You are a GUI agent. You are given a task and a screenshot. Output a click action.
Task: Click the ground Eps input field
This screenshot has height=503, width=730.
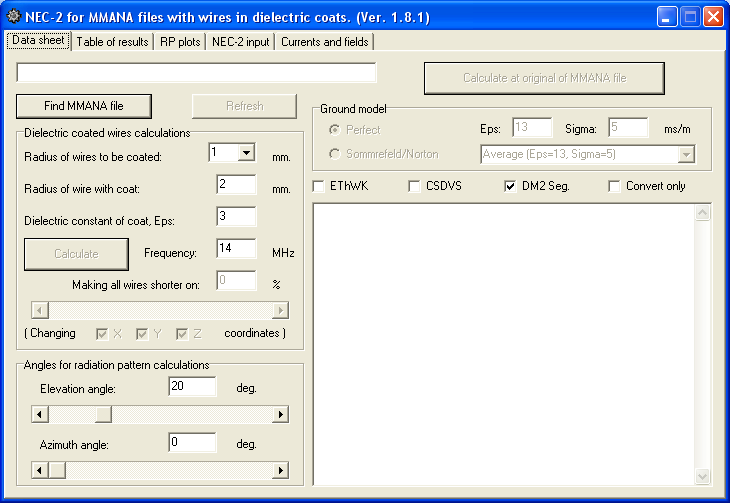pos(532,128)
